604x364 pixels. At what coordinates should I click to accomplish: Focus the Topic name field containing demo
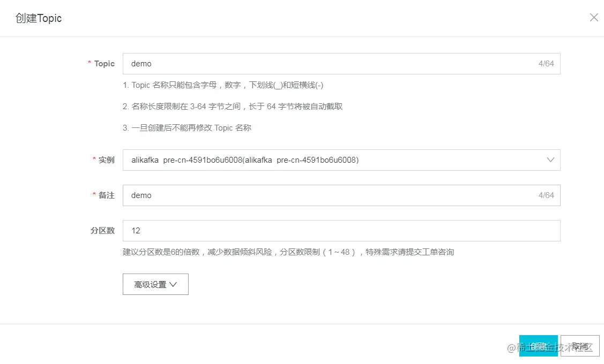tap(341, 64)
